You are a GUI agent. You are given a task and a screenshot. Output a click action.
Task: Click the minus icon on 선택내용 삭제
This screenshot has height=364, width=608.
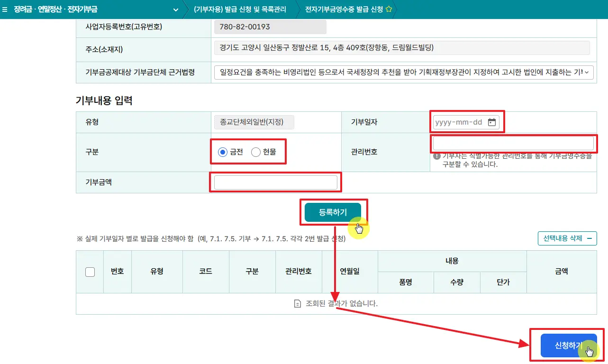589,238
